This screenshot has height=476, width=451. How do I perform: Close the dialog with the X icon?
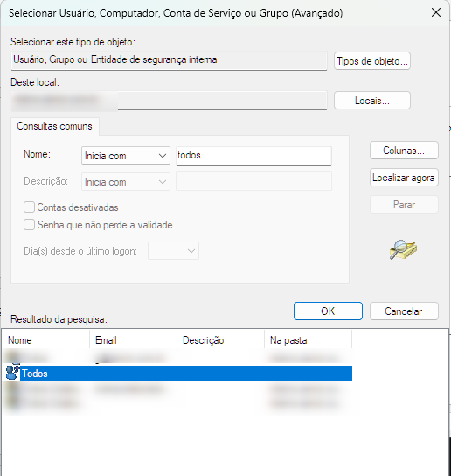point(436,13)
